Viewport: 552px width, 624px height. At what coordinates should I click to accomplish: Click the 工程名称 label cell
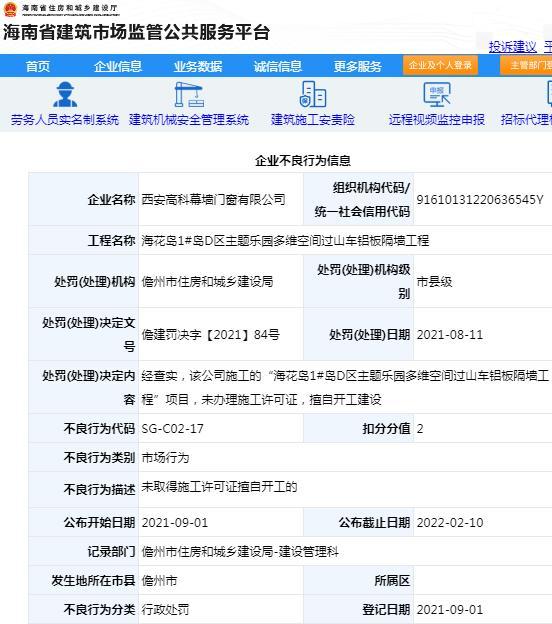tap(111, 240)
